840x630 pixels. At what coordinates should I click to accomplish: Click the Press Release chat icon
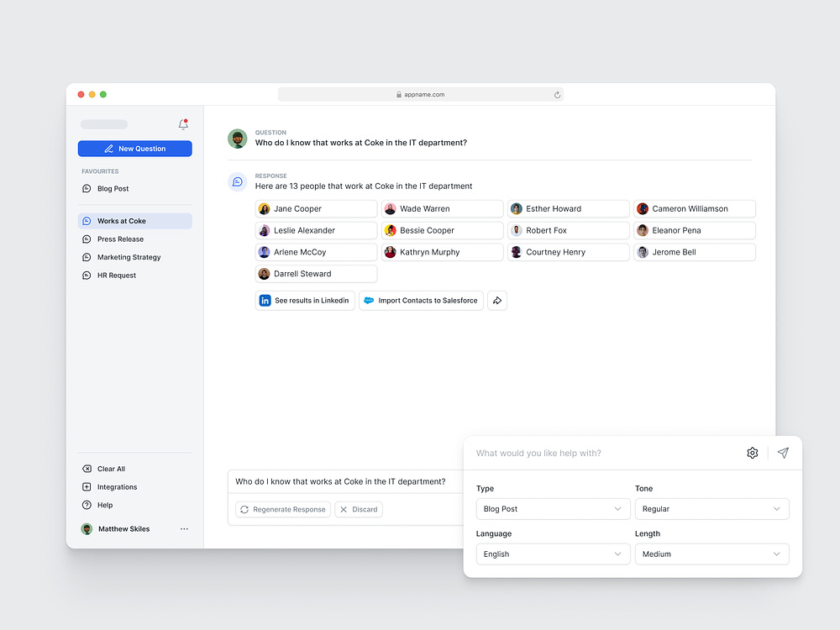tap(87, 239)
